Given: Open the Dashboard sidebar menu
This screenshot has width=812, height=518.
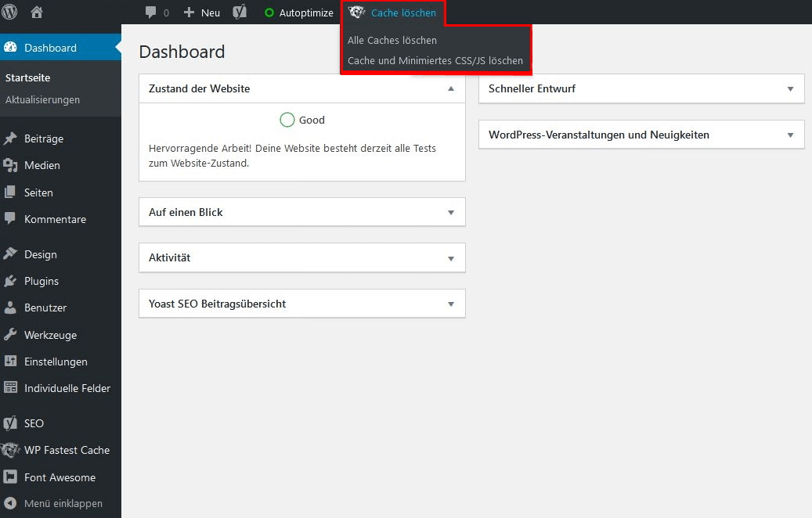Looking at the screenshot, I should coord(60,48).
